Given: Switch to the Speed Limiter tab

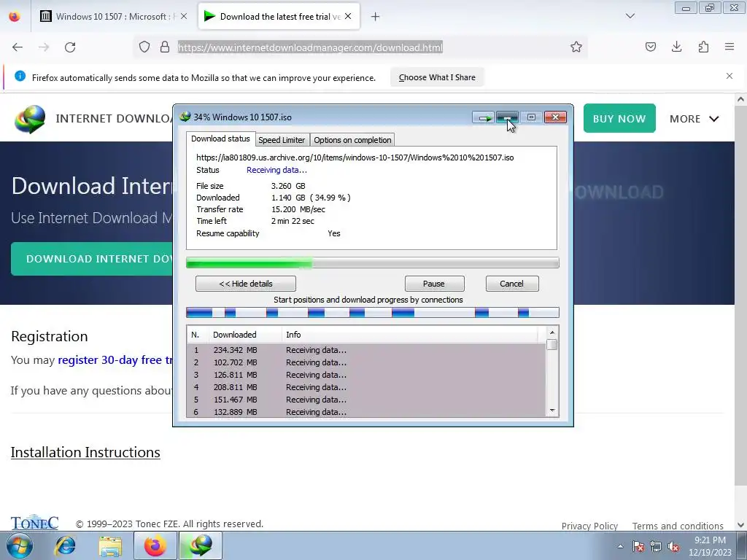Looking at the screenshot, I should (282, 140).
